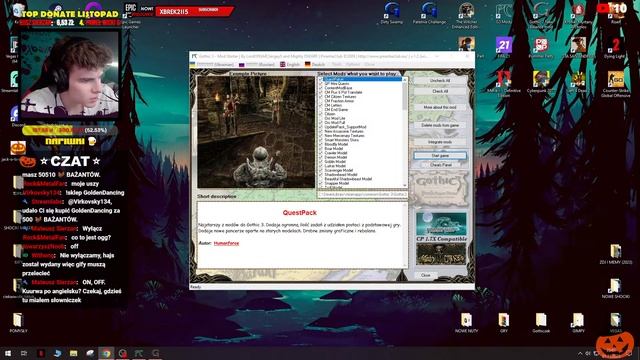Launch FIFA 21 from the desktop
This screenshot has height=360, width=640.
tap(504, 47)
